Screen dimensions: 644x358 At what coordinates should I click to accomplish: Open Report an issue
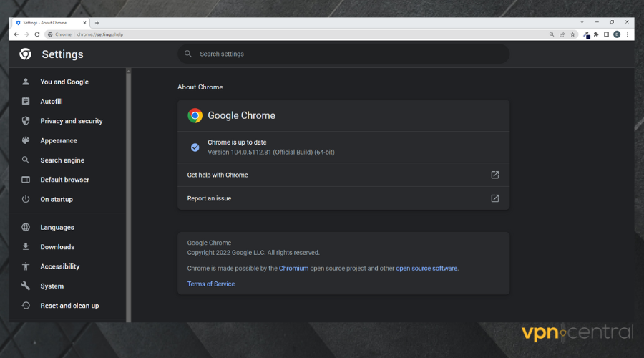(x=343, y=198)
